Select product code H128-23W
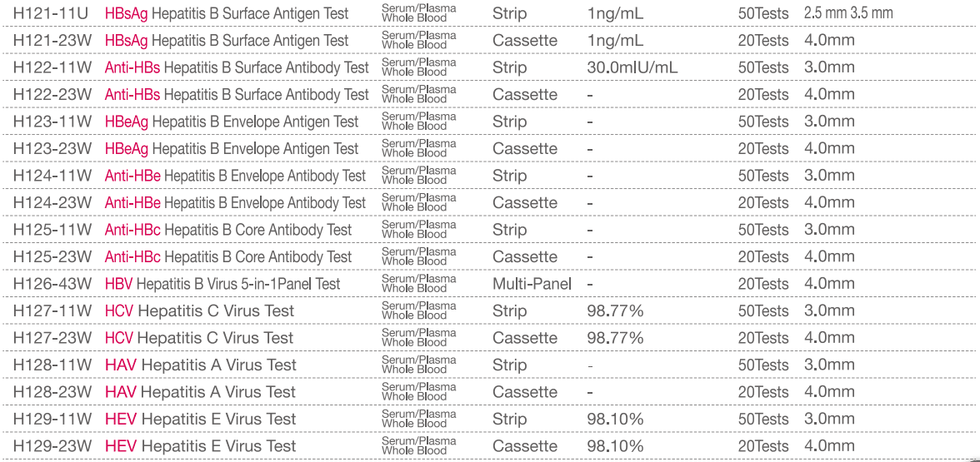Image resolution: width=980 pixels, height=462 pixels. (52, 392)
